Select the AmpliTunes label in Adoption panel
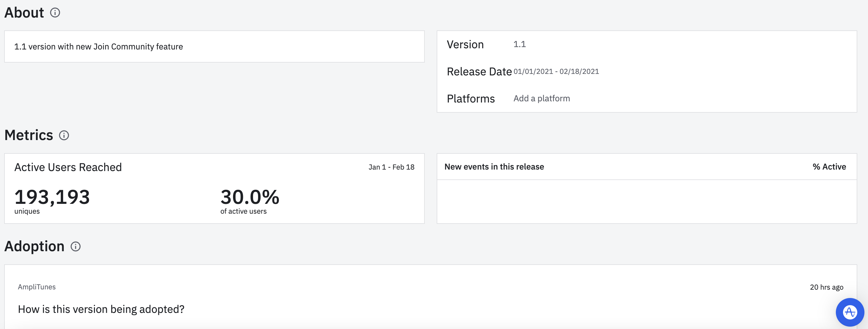 (x=37, y=286)
